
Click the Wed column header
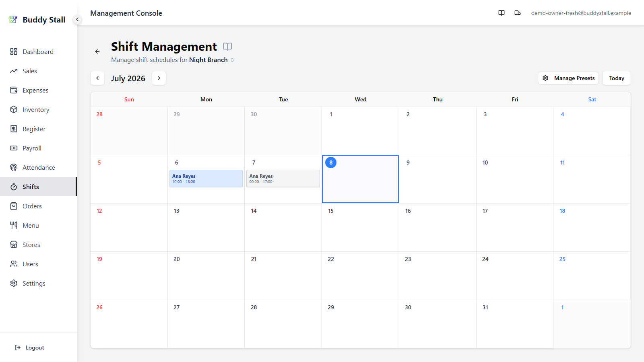click(361, 99)
